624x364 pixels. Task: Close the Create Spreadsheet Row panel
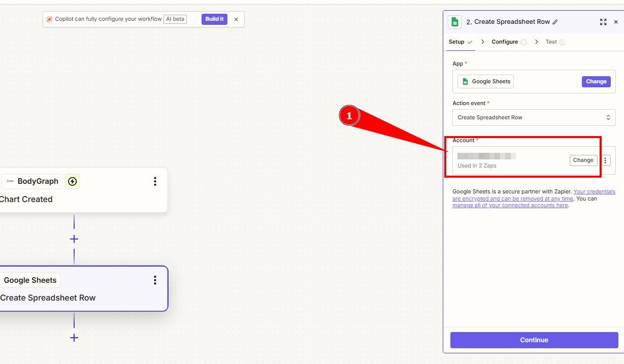point(616,22)
